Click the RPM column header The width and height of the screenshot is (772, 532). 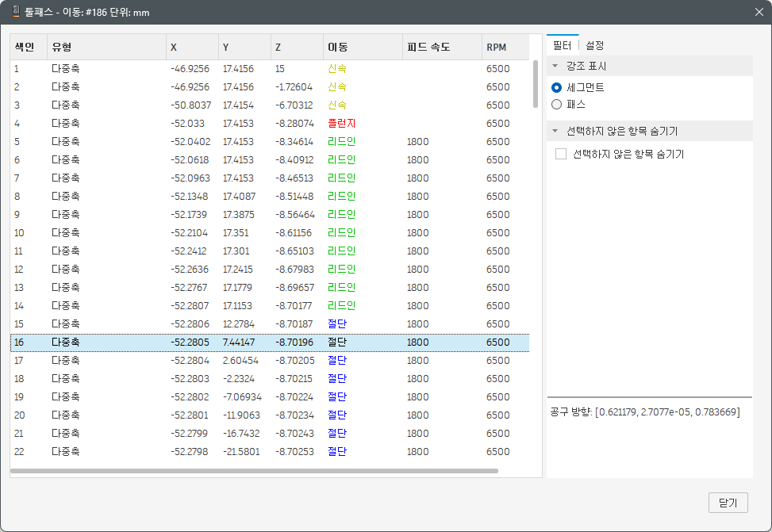coord(505,48)
